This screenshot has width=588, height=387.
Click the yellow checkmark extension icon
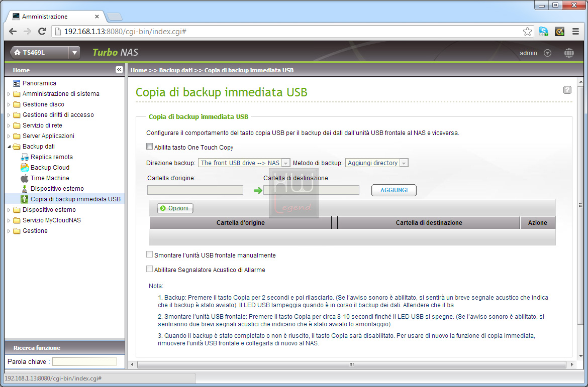coord(559,32)
